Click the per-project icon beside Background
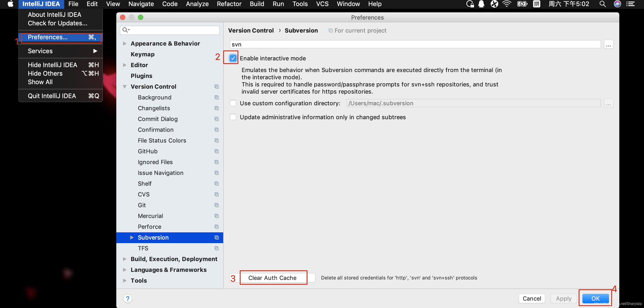Image resolution: width=644 pixels, height=308 pixels. [x=216, y=97]
